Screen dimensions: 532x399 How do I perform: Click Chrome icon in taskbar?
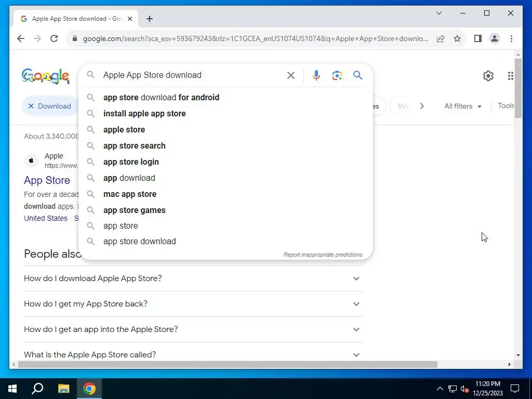(x=89, y=389)
